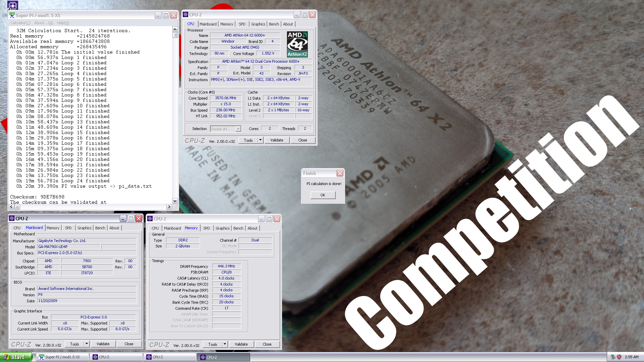Image resolution: width=644 pixels, height=362 pixels.
Task: Switch to Super PI taskbar button
Action: (x=62, y=357)
